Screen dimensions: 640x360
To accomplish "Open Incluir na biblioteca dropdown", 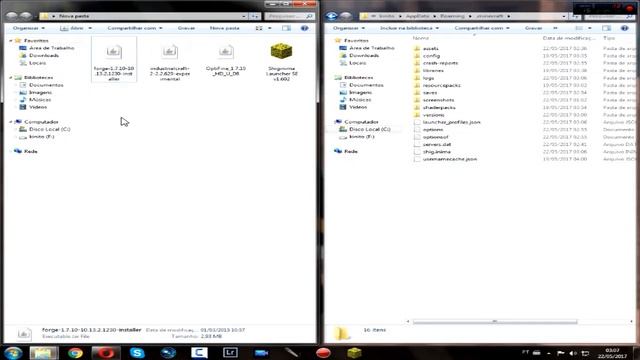I will coord(409,28).
